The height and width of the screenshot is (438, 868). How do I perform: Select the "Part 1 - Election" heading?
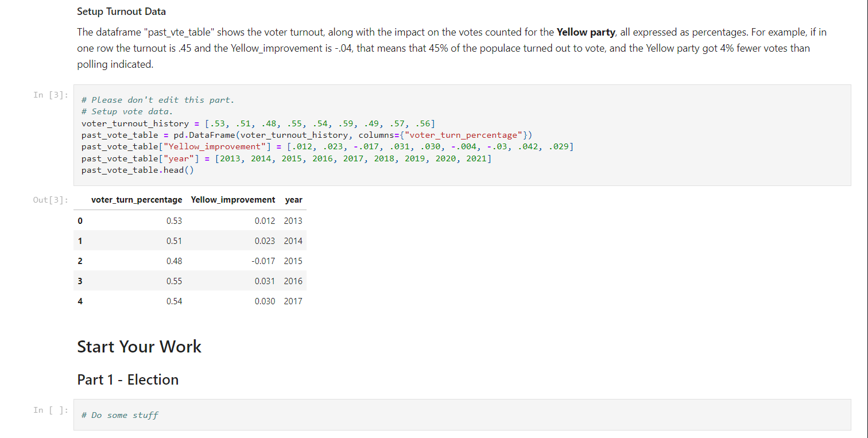tap(127, 379)
